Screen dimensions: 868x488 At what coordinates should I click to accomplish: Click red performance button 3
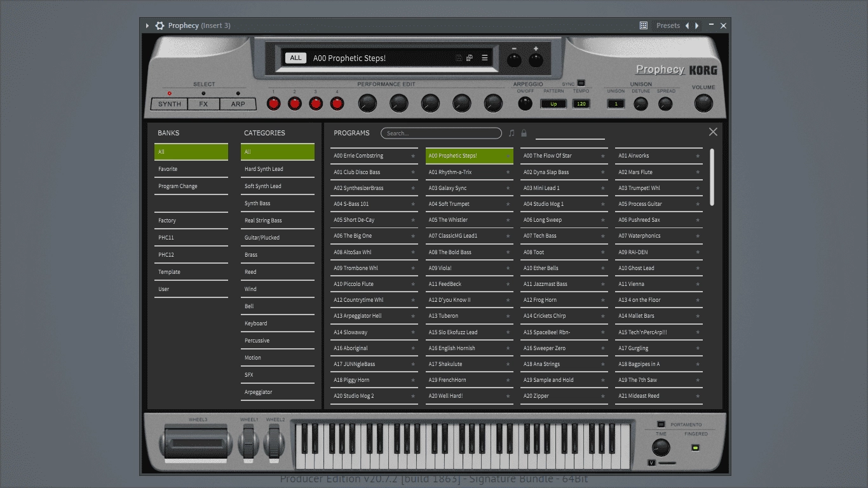tap(316, 104)
